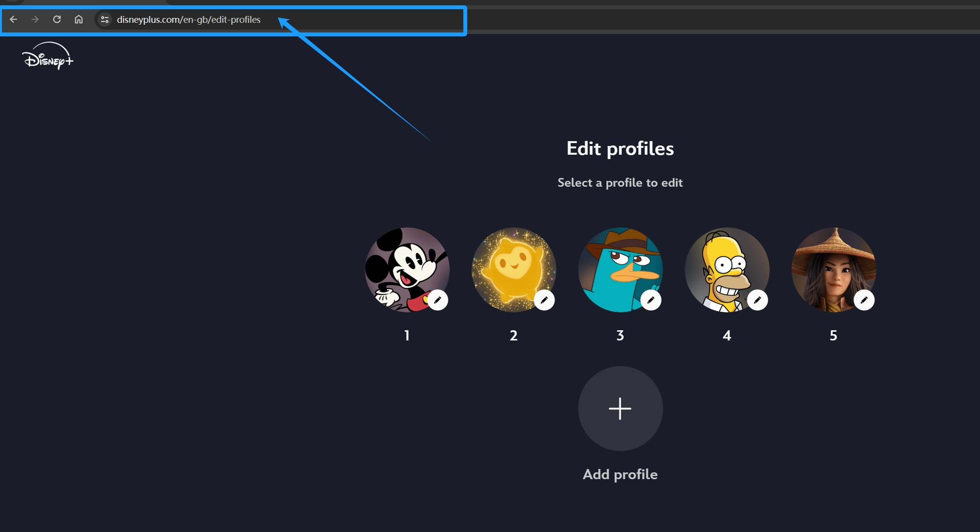Click the browser back arrow

click(14, 19)
